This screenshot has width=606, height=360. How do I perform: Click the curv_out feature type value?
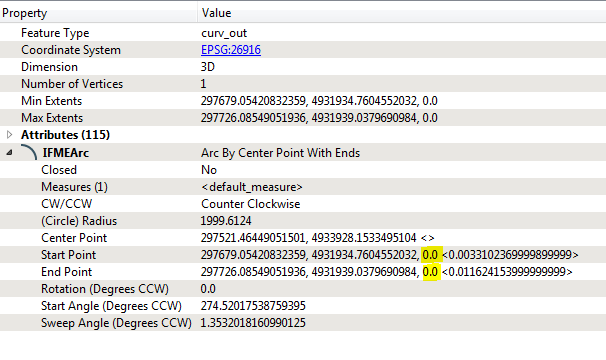[x=224, y=33]
